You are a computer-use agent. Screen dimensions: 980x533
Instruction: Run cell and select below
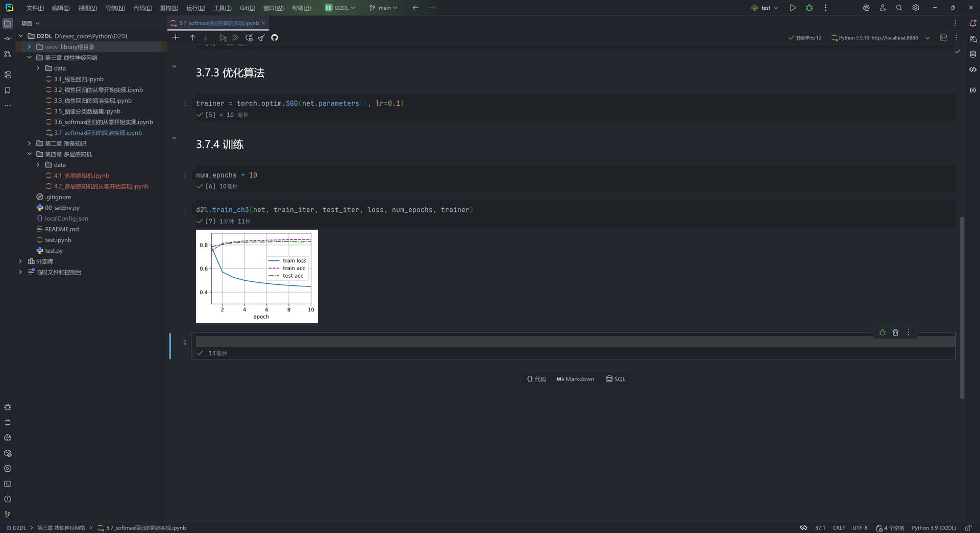223,38
